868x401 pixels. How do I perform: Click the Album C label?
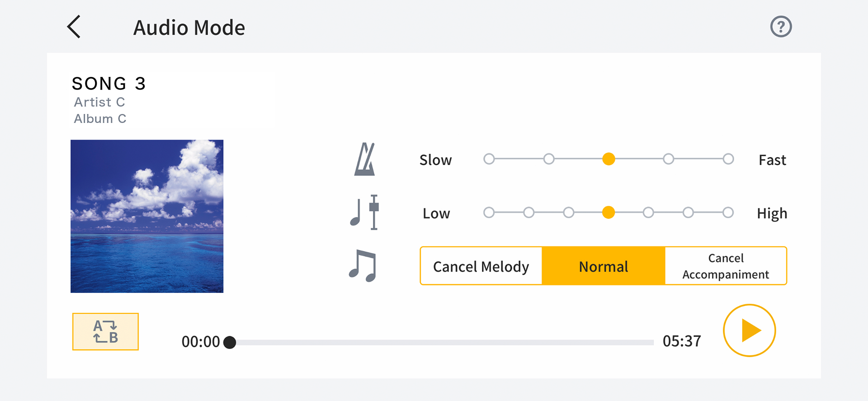pos(100,118)
